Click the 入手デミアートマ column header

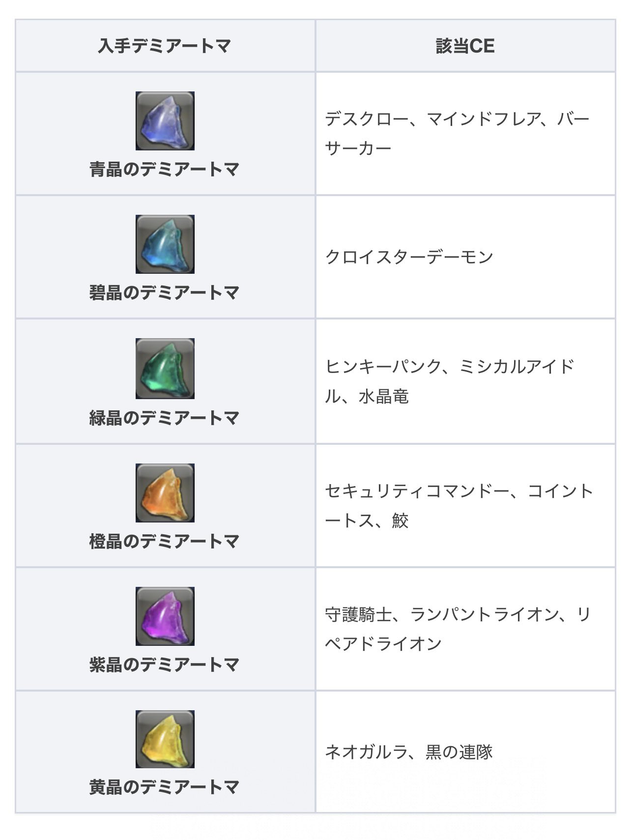164,46
